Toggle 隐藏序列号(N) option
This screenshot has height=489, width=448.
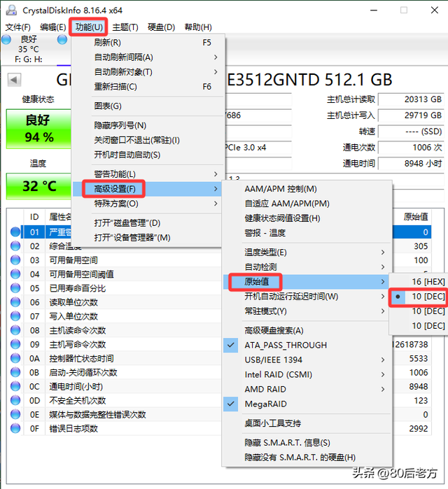147,125
